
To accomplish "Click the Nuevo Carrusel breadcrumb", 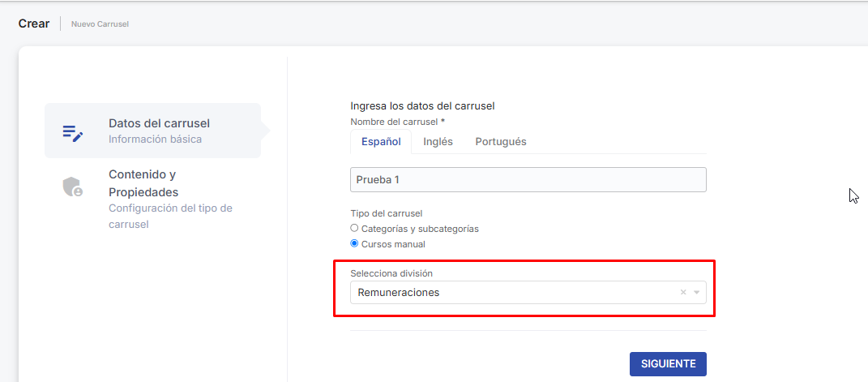I will click(x=100, y=24).
